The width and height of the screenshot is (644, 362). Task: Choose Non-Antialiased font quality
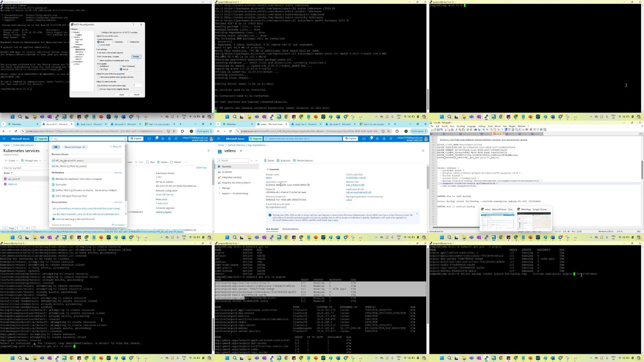point(121,66)
